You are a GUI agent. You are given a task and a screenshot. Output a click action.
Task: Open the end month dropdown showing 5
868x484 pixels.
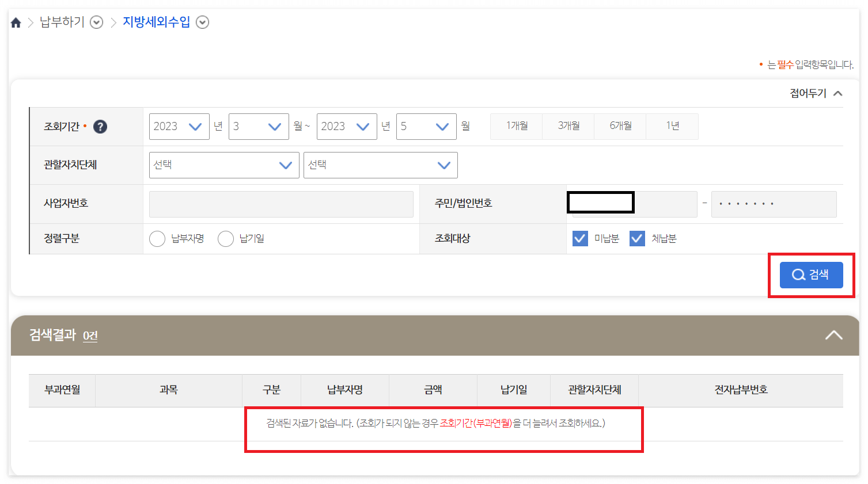(x=426, y=126)
